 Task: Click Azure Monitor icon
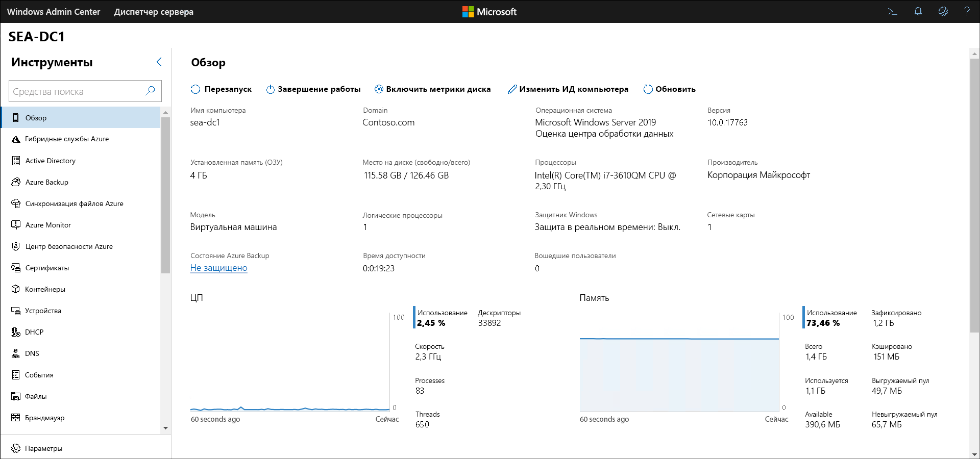pyautogui.click(x=16, y=225)
